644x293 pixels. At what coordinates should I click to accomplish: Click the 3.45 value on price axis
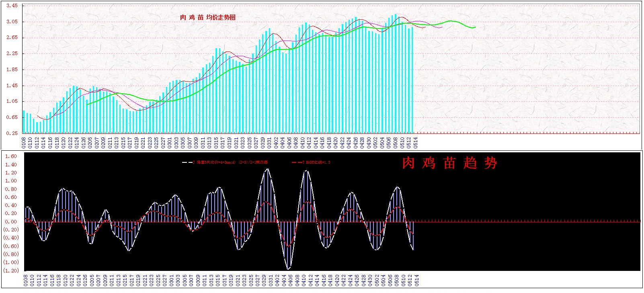(x=12, y=6)
